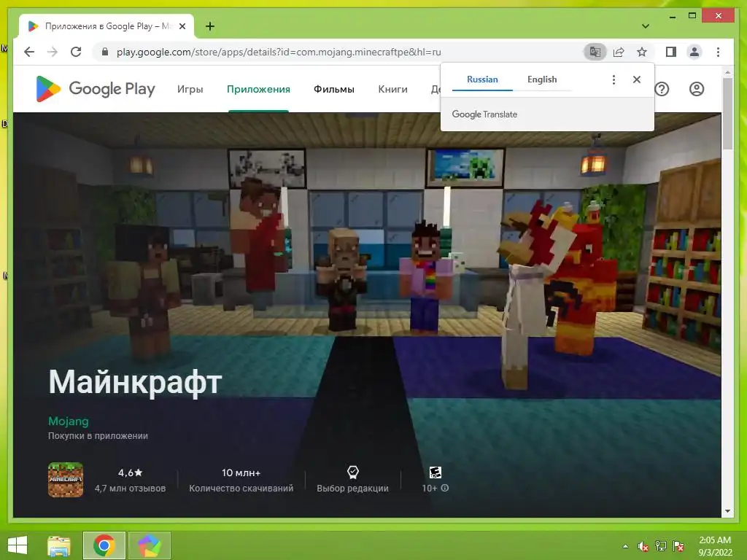Image resolution: width=747 pixels, height=560 pixels.
Task: Close the Google Translate popup
Action: click(636, 79)
